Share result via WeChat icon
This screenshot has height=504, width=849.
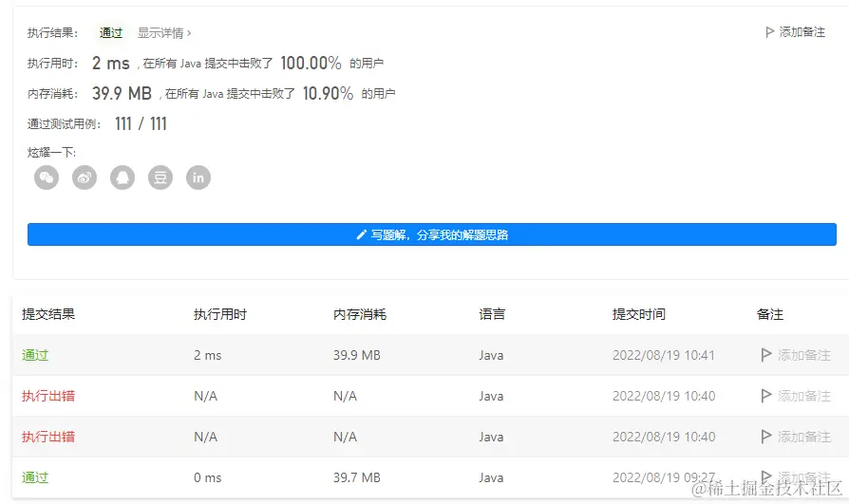(x=47, y=177)
